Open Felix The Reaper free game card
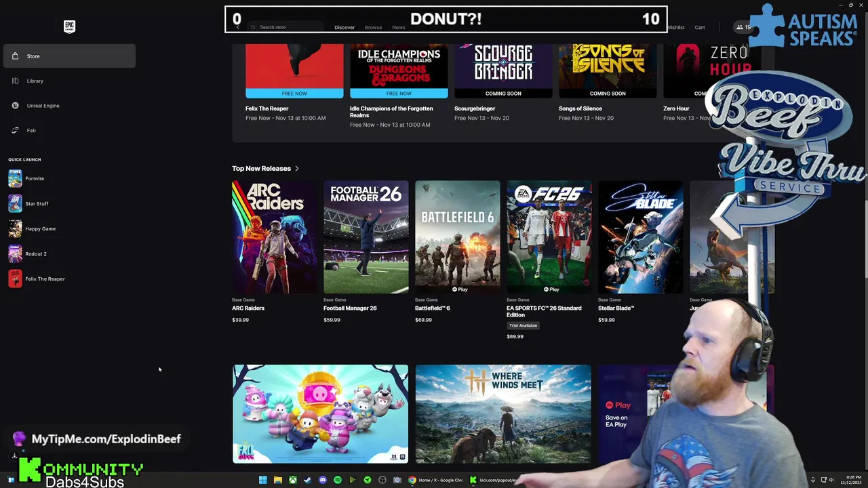Image resolution: width=868 pixels, height=488 pixels. pos(294,71)
